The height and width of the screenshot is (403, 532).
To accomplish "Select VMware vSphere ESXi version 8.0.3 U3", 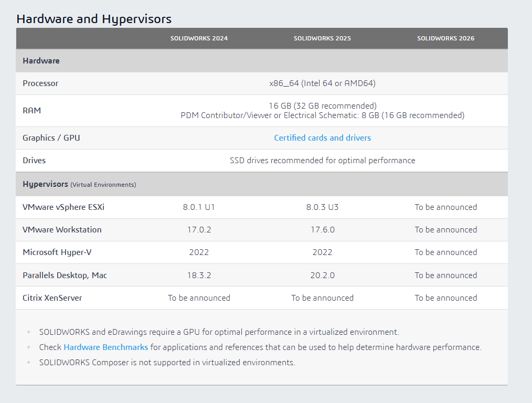I will (322, 207).
